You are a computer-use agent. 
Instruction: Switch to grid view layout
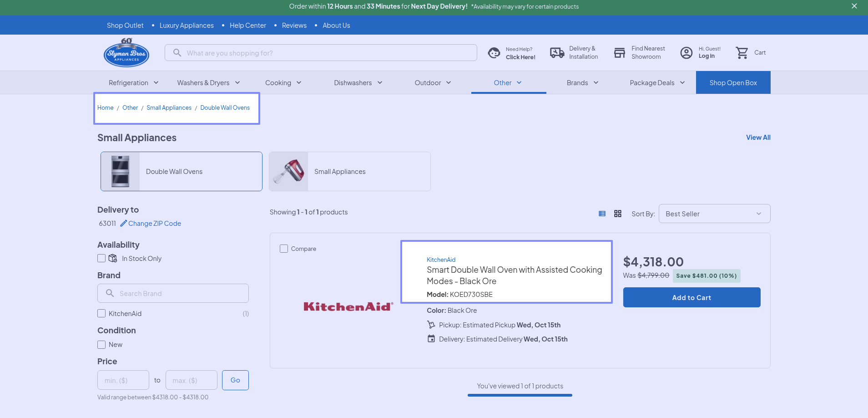(617, 214)
